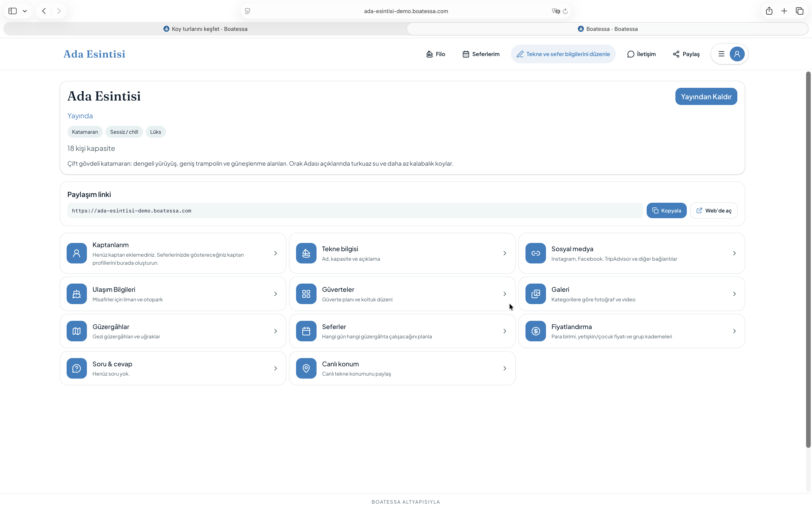Click the Safari address bar
Viewport: 812px width, 510px height.
point(406,11)
